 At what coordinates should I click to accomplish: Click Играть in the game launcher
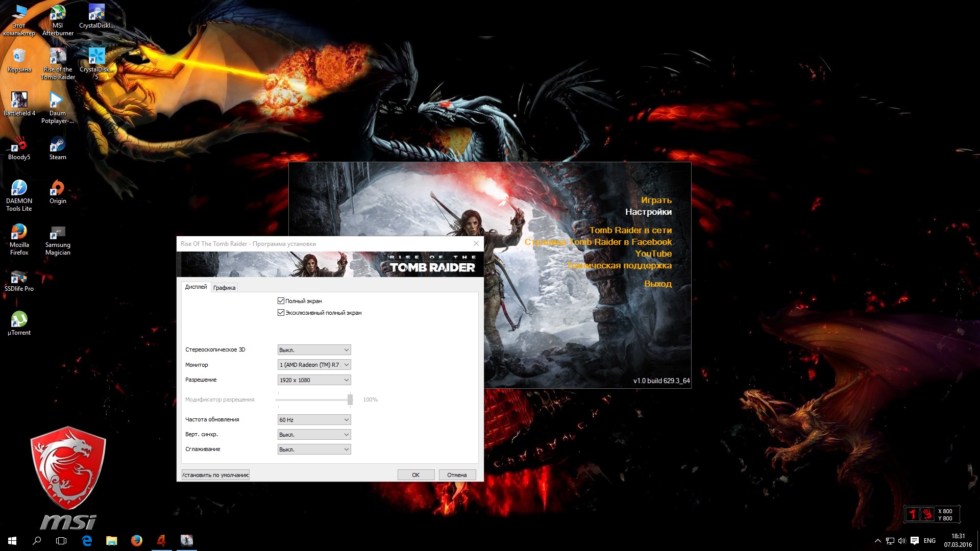click(x=656, y=200)
